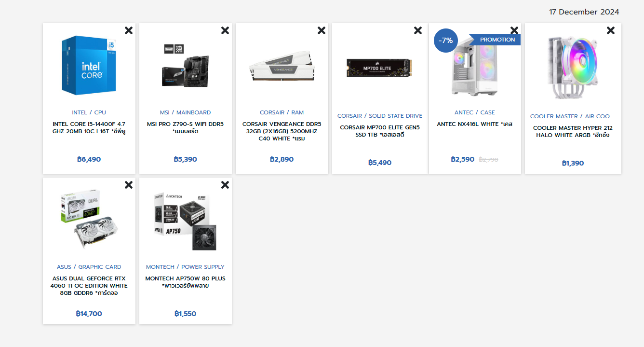
Task: Remove the ASUS RTX 4060 Ti card
Action: (x=129, y=185)
